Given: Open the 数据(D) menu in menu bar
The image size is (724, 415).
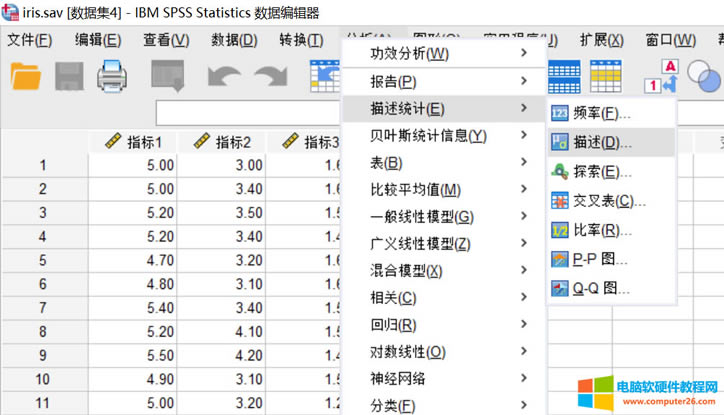Looking at the screenshot, I should 234,40.
